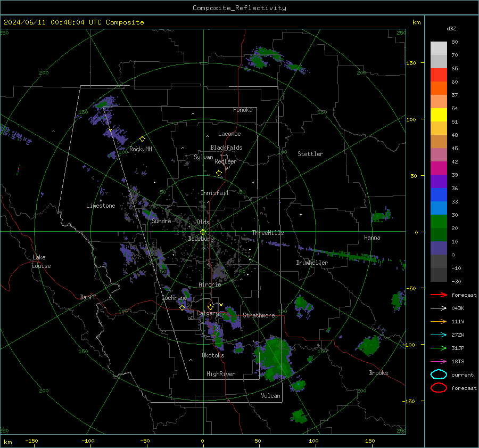Click the Drumheller city label
Screen dimensions: 479x448
[312, 263]
